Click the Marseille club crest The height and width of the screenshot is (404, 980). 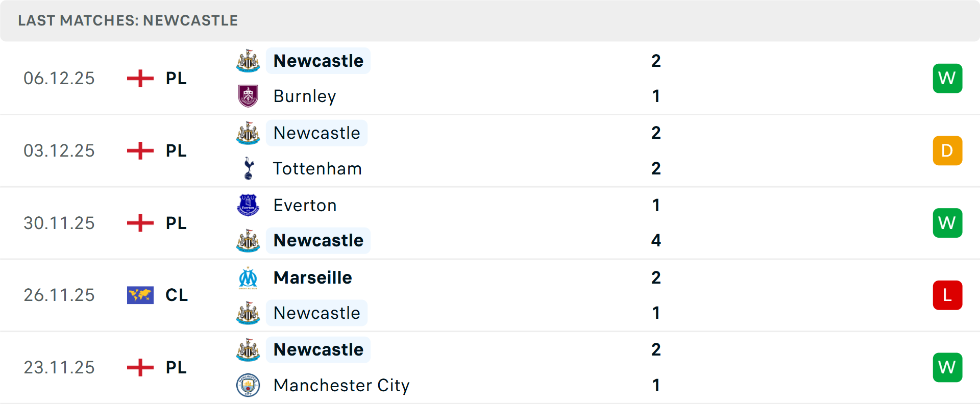(x=248, y=278)
